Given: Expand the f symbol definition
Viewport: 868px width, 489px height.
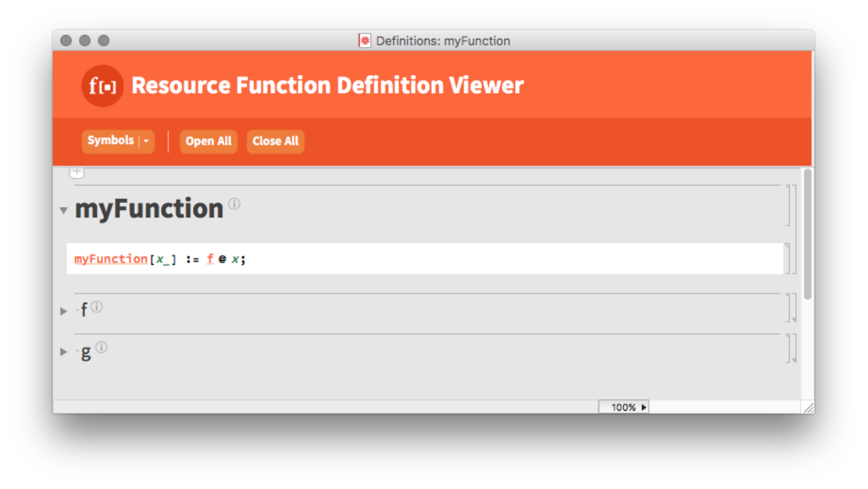Looking at the screenshot, I should point(64,310).
